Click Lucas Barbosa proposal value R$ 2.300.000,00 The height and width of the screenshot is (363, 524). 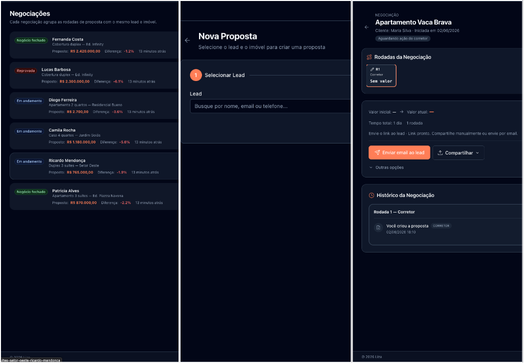pyautogui.click(x=75, y=82)
